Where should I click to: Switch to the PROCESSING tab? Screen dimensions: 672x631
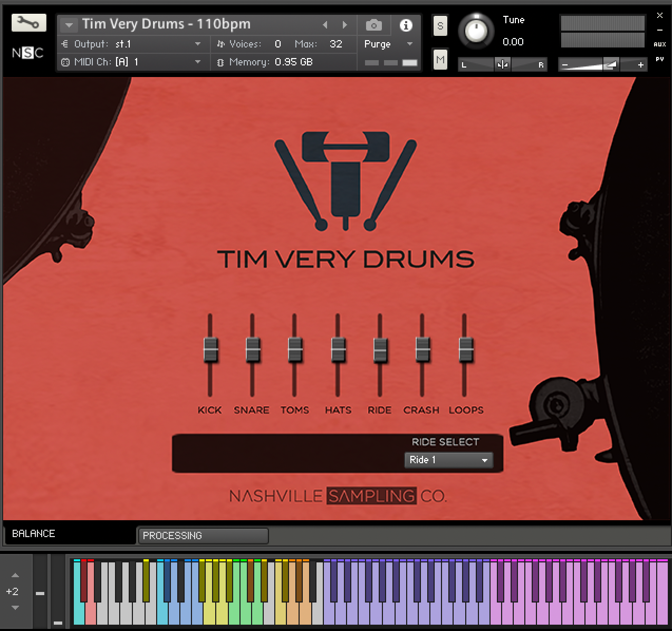(x=203, y=536)
